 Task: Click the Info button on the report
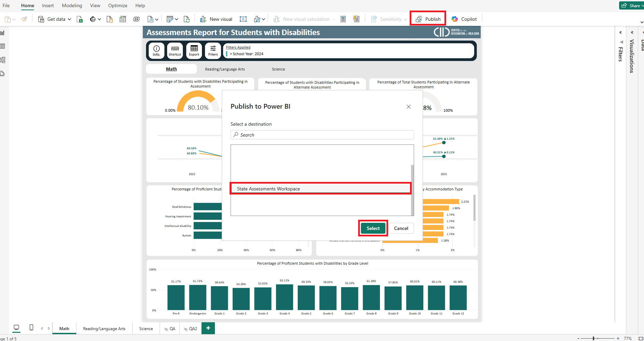[157, 51]
